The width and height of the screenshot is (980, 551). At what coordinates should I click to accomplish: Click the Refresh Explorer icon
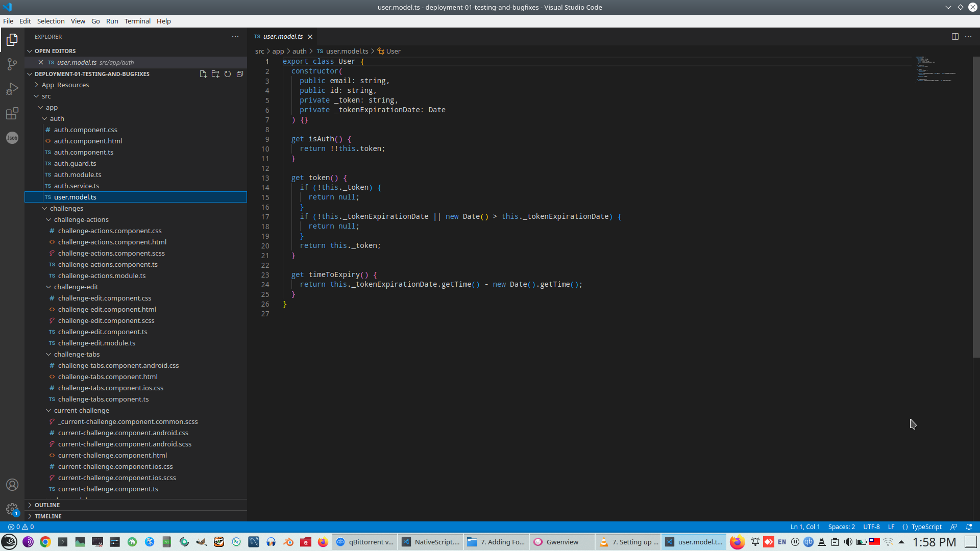pos(228,74)
